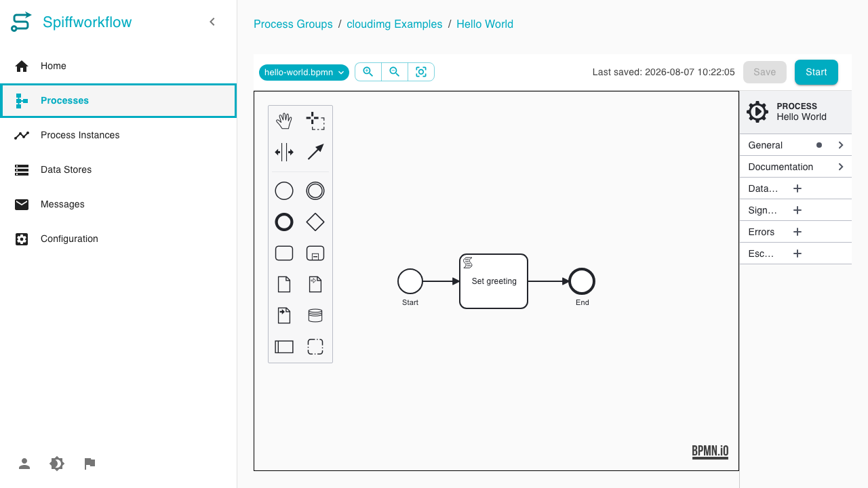Pick the dashed group palette shape
The height and width of the screenshot is (488, 868).
click(315, 347)
